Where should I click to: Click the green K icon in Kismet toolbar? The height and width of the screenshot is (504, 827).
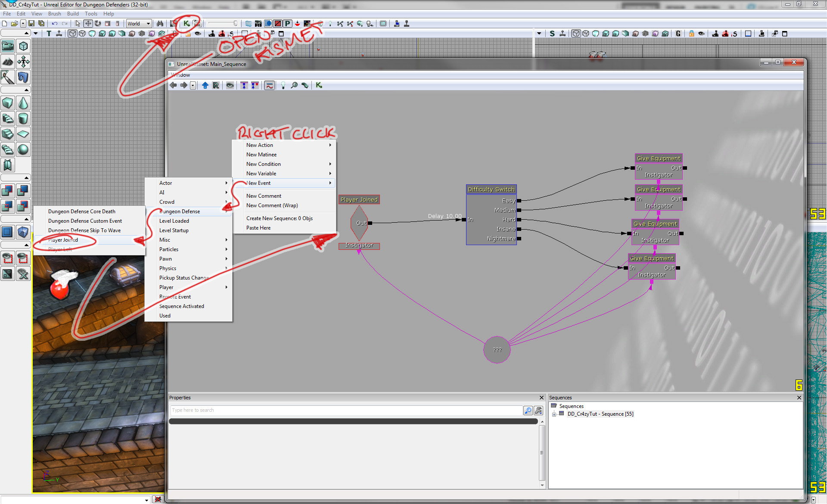pyautogui.click(x=319, y=85)
